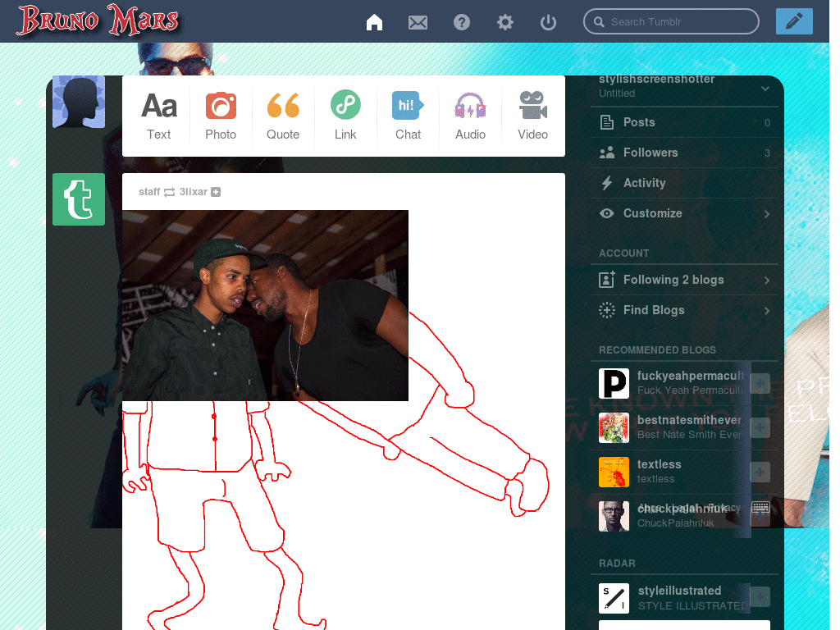Create a new Link post
The height and width of the screenshot is (630, 840).
click(x=345, y=116)
